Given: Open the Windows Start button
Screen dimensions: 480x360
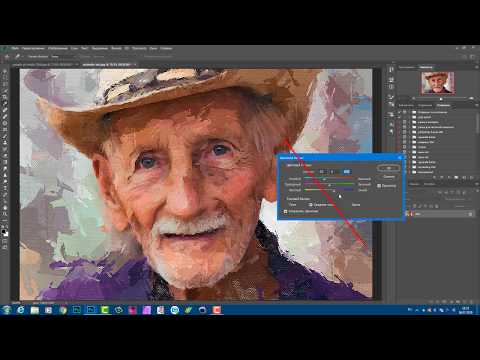Looking at the screenshot, I should click(6, 310).
